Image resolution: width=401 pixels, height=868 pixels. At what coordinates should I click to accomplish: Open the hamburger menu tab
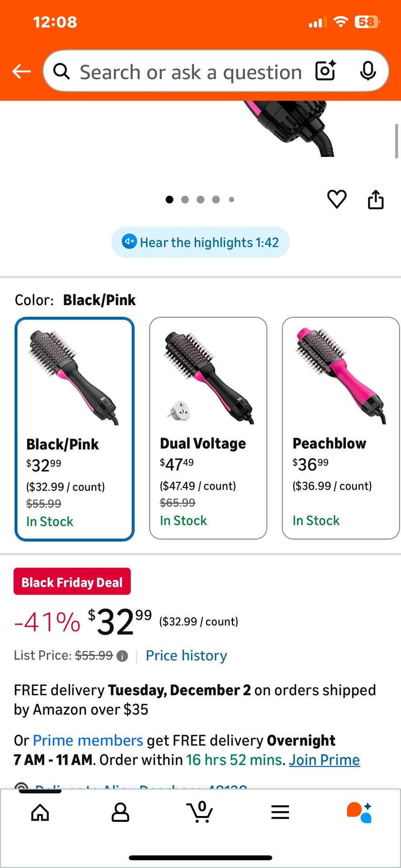[280, 812]
